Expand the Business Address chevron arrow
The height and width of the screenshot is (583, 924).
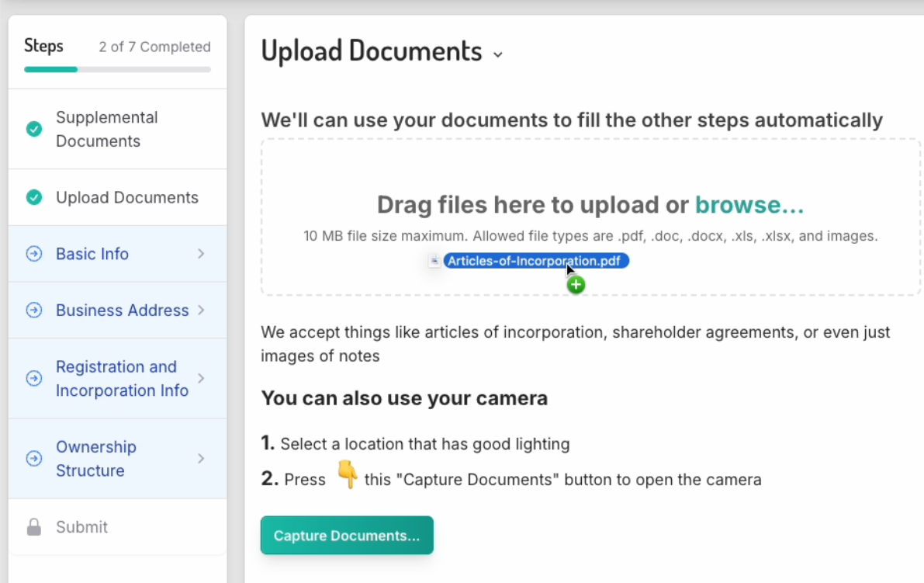click(x=201, y=311)
